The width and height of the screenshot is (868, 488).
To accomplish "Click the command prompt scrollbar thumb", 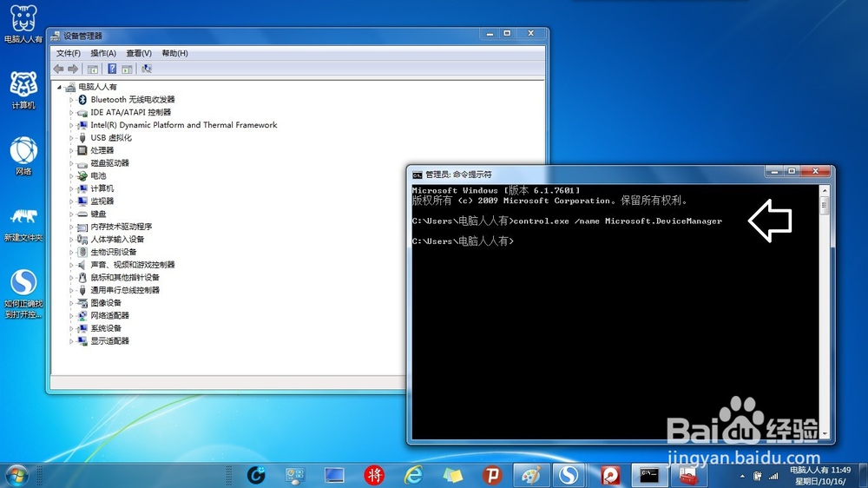I will 825,206.
